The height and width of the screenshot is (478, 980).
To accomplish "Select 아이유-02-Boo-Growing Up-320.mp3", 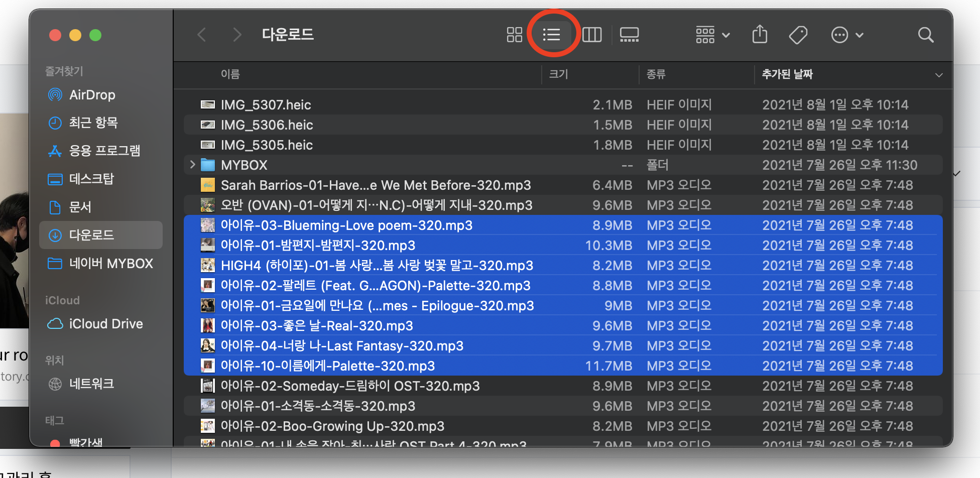I will click(563, 426).
